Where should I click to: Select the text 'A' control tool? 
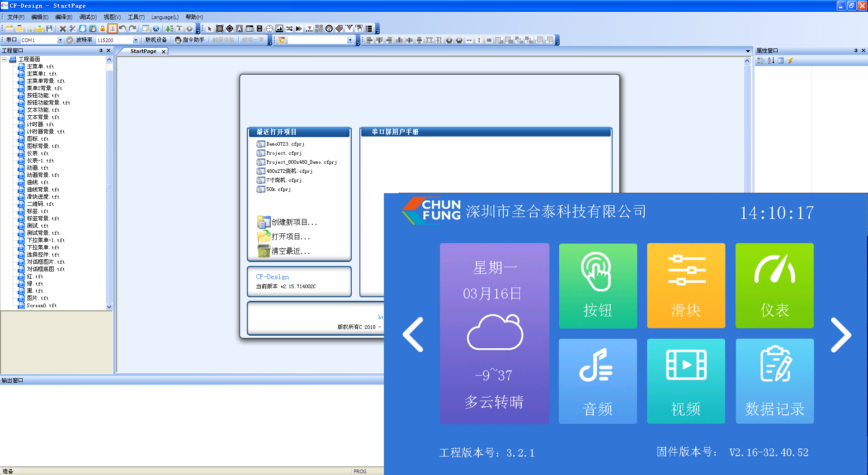point(240,28)
